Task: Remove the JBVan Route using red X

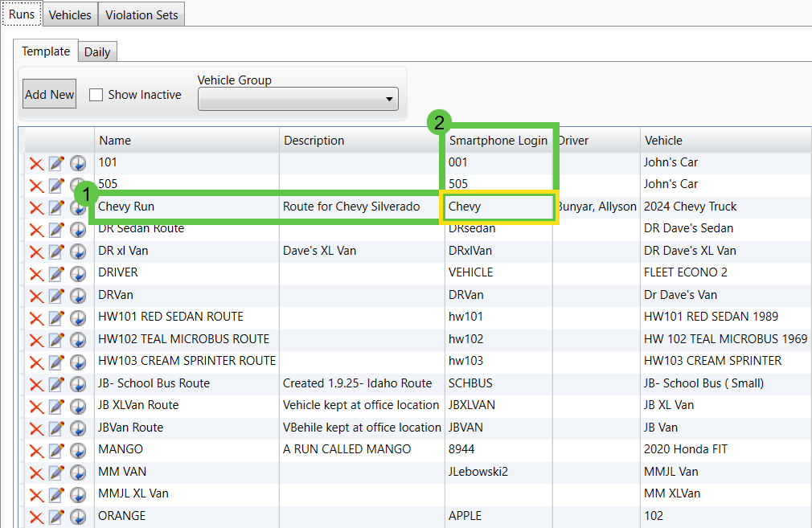Action: (x=36, y=428)
